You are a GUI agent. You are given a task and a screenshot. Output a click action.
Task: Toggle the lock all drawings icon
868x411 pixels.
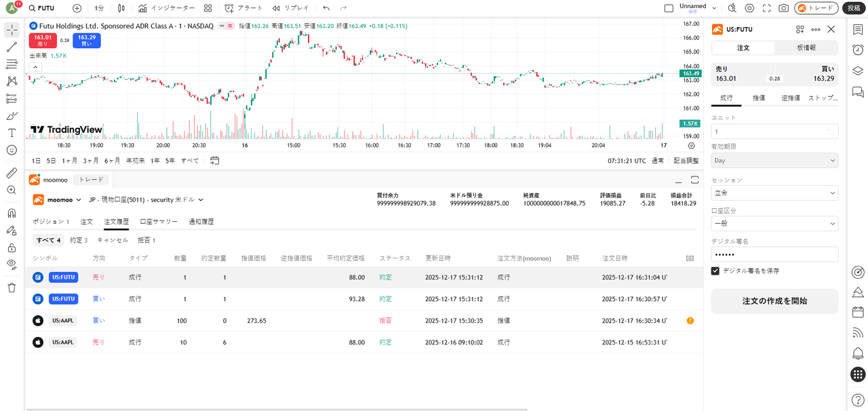(x=12, y=248)
